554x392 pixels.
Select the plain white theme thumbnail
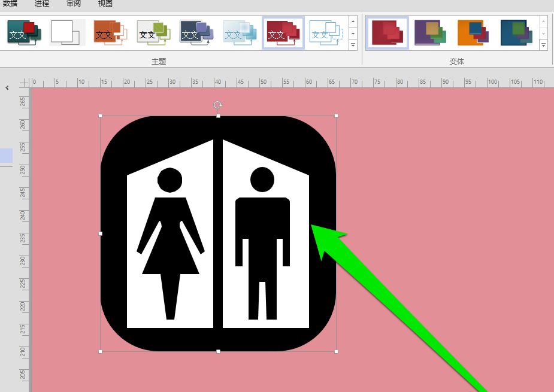coord(66,33)
